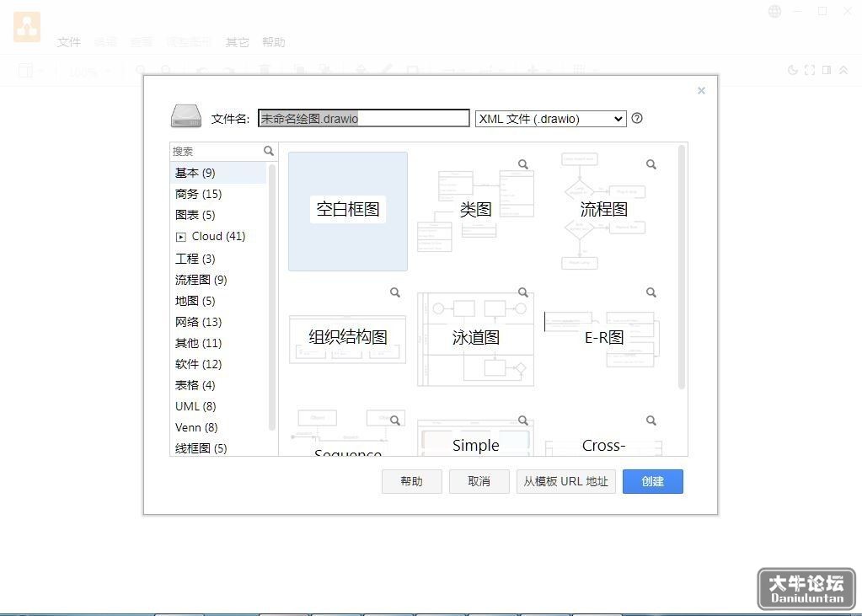The width and height of the screenshot is (862, 616).
Task: Click the magnifier on the Sequence template
Action: (394, 420)
